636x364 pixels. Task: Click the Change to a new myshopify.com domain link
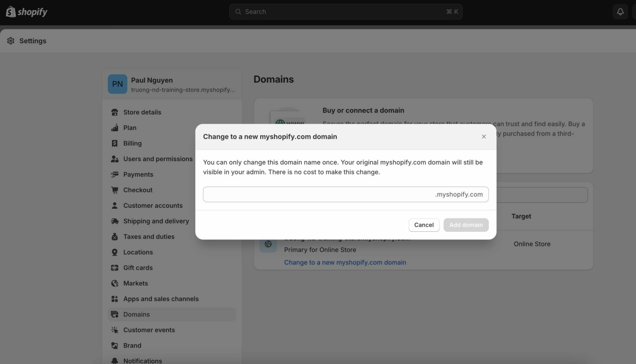(x=345, y=263)
